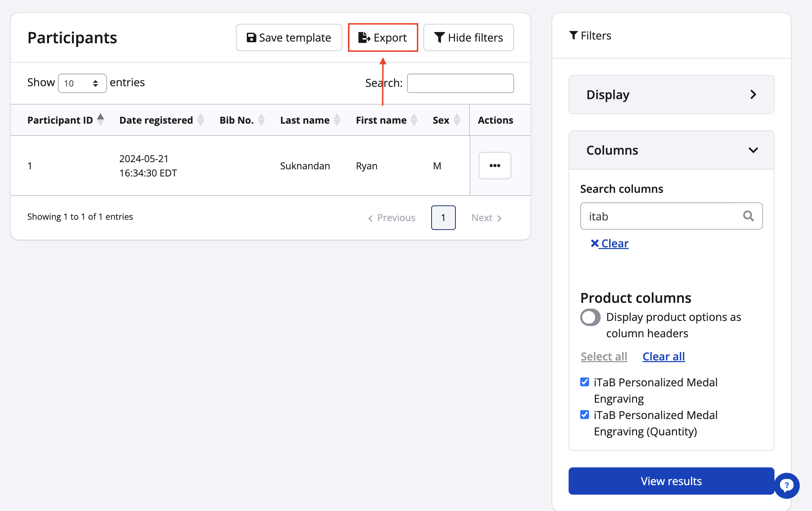Click Next in the pagination

click(x=486, y=218)
